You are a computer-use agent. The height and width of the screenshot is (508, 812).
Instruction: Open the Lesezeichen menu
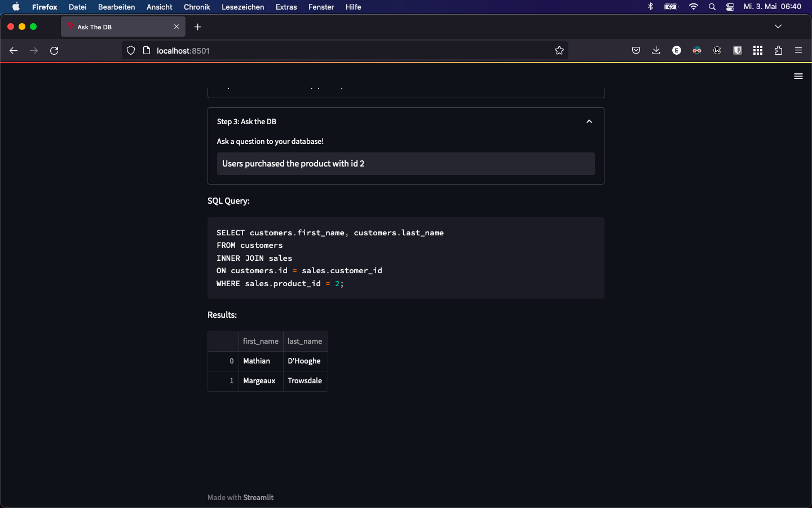click(243, 7)
